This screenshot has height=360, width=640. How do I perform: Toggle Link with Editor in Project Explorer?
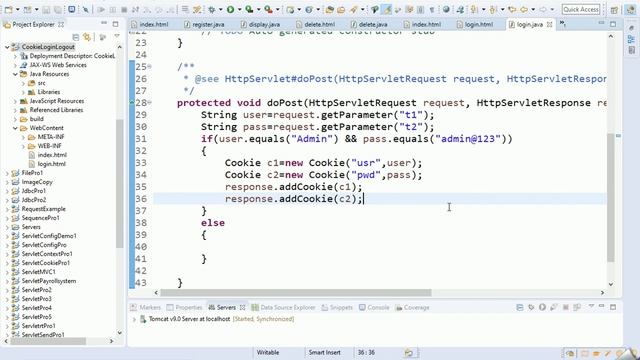(x=87, y=37)
